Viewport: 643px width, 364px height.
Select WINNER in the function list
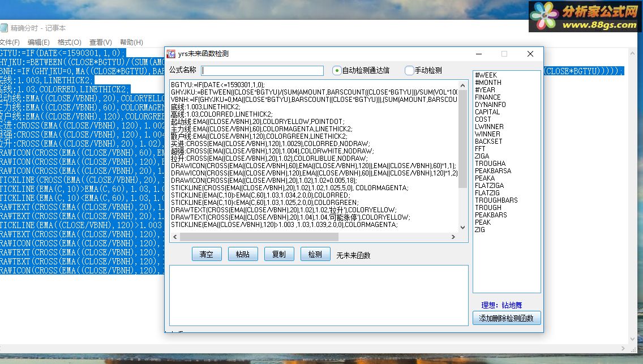tap(487, 134)
